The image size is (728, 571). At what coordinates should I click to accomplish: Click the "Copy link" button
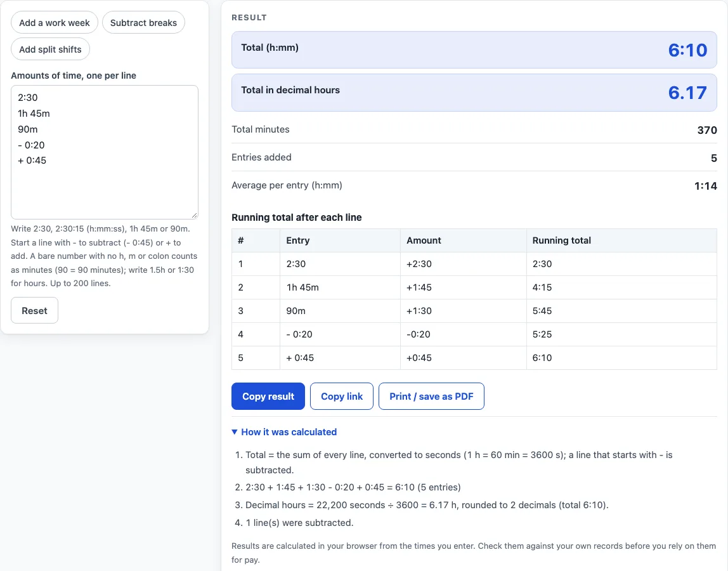point(342,397)
